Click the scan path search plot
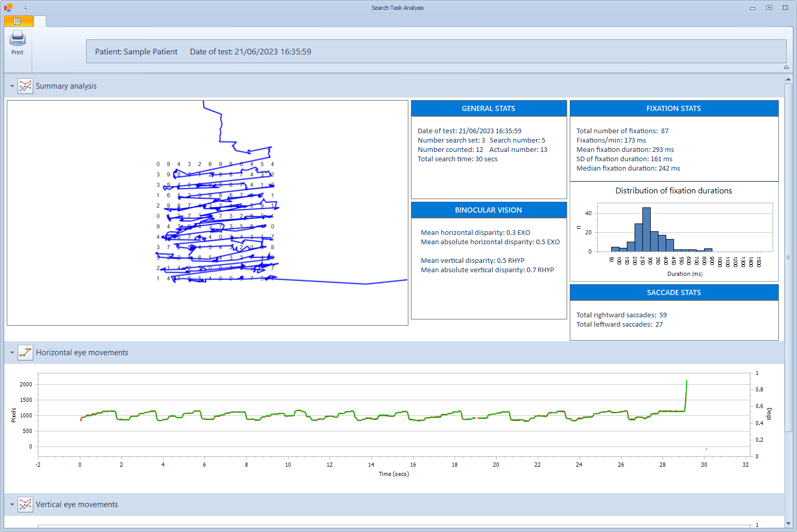The height and width of the screenshot is (532, 797). click(x=208, y=213)
